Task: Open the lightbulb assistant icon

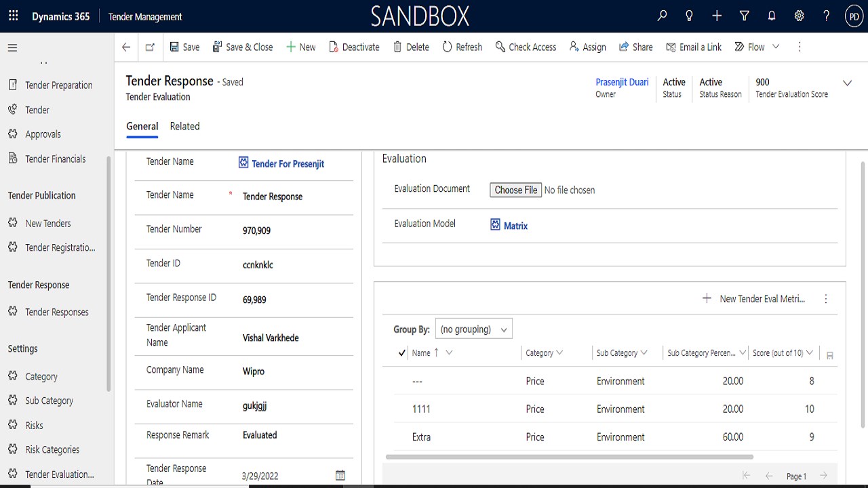Action: [x=690, y=16]
